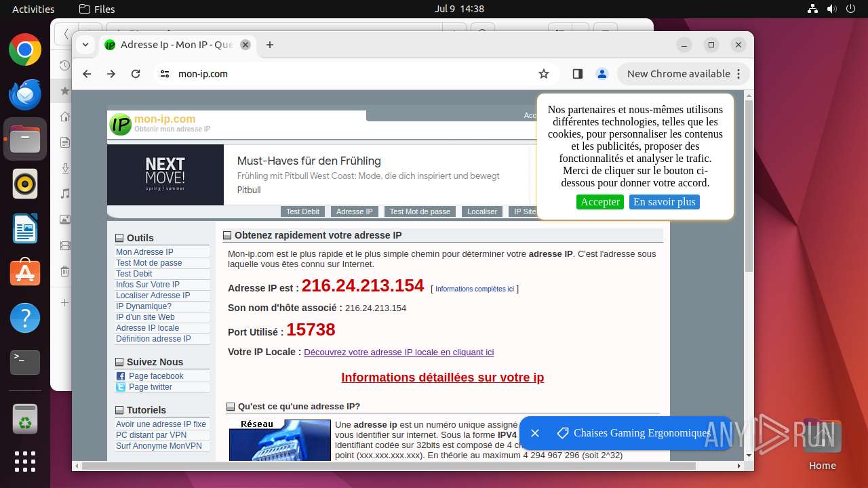Open IP Dynamique? link

(x=144, y=306)
